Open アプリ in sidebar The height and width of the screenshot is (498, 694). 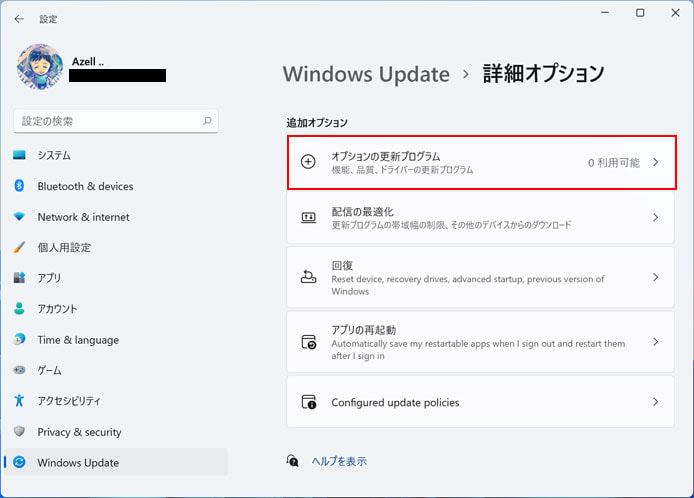tap(116, 278)
